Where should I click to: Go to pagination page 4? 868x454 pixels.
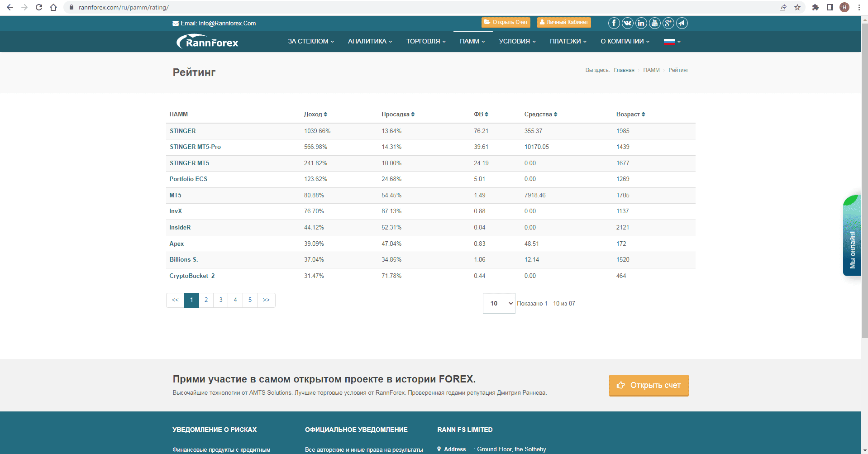click(x=235, y=300)
